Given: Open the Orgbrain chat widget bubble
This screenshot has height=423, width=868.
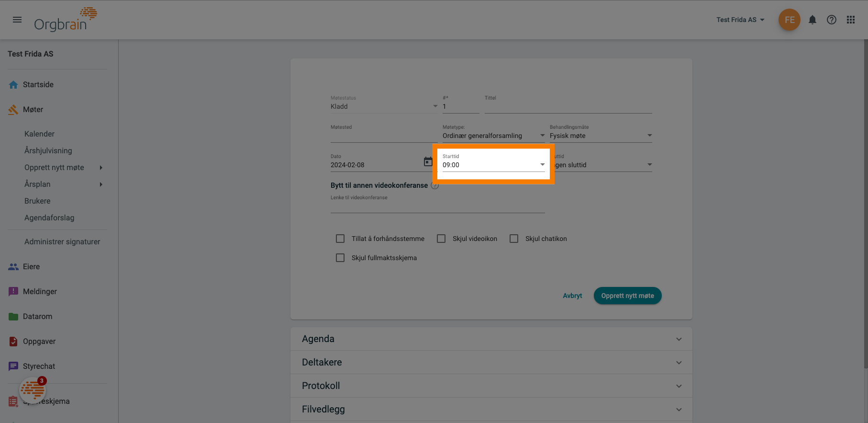Looking at the screenshot, I should click(x=33, y=390).
